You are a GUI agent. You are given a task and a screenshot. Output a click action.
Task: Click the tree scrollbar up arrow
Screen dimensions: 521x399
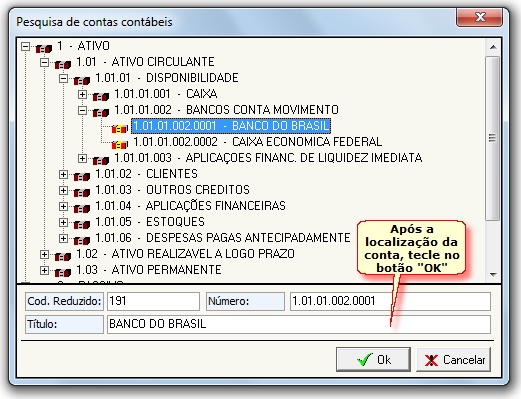click(x=493, y=47)
